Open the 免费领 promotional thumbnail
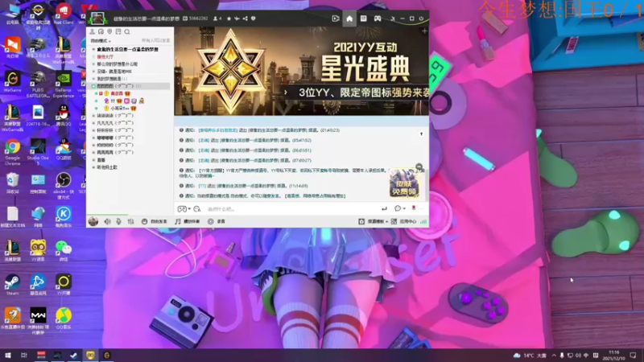644x362 pixels. (404, 183)
